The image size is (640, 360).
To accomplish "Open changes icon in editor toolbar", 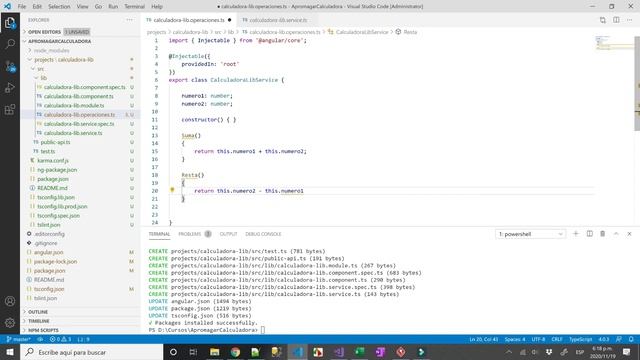I will (602, 20).
